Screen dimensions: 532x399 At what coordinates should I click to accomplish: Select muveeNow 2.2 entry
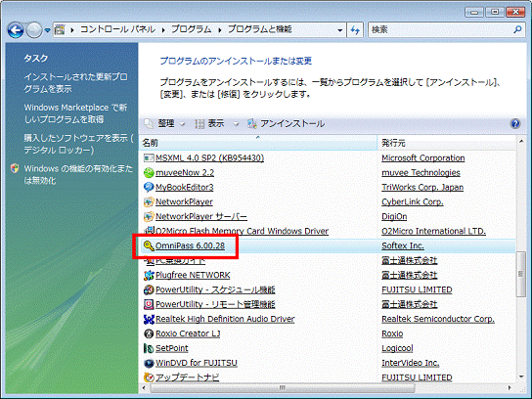click(x=185, y=173)
